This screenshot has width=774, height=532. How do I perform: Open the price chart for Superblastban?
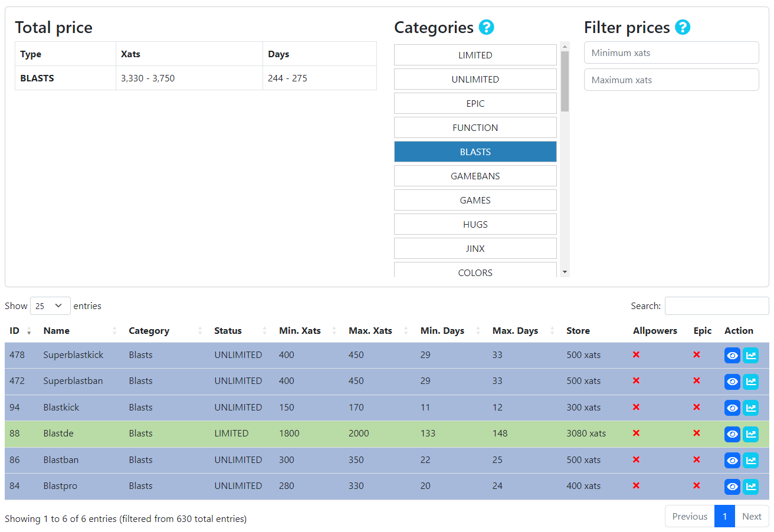(750, 382)
